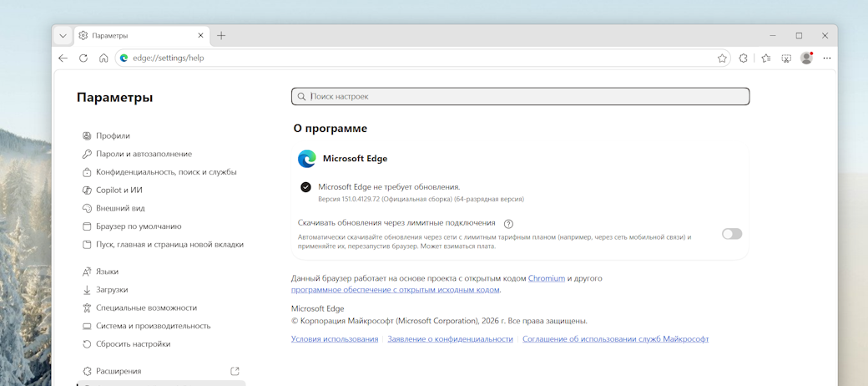Open the Chromium link

(x=547, y=278)
